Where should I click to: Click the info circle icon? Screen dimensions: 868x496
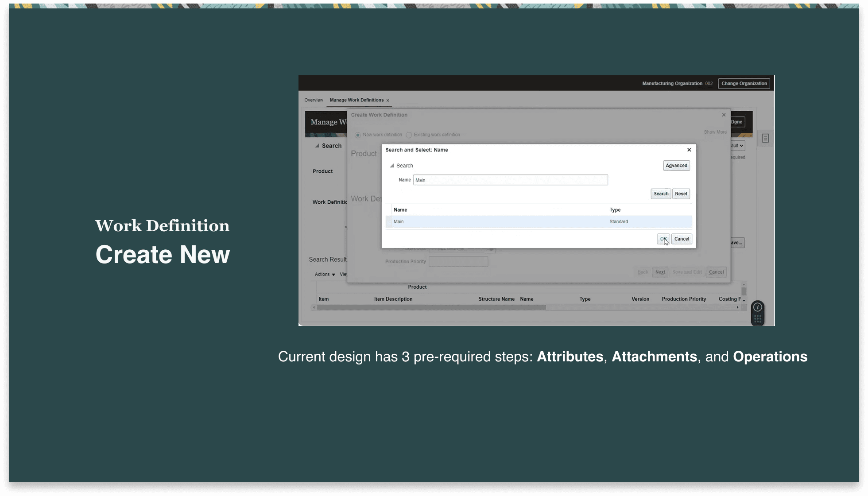coord(758,307)
